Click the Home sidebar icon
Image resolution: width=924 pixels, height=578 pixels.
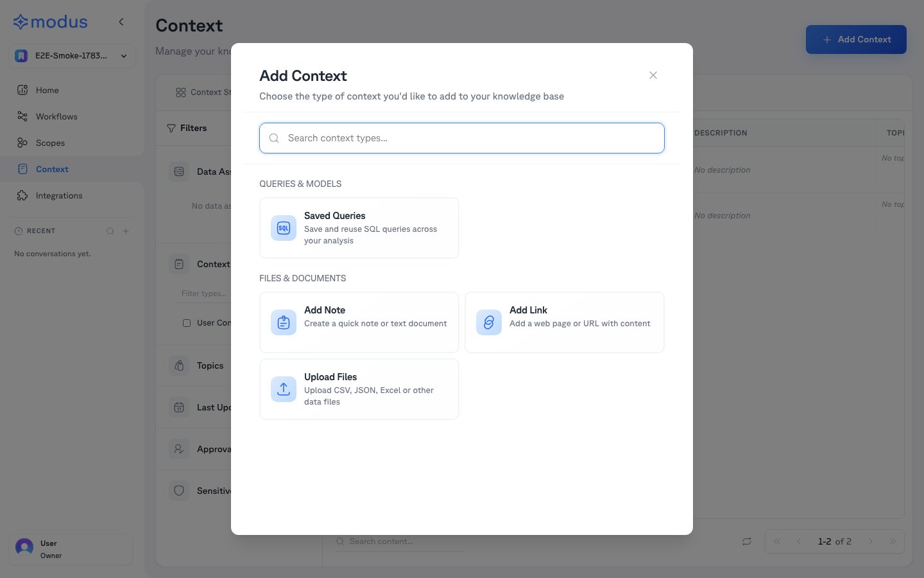point(22,90)
